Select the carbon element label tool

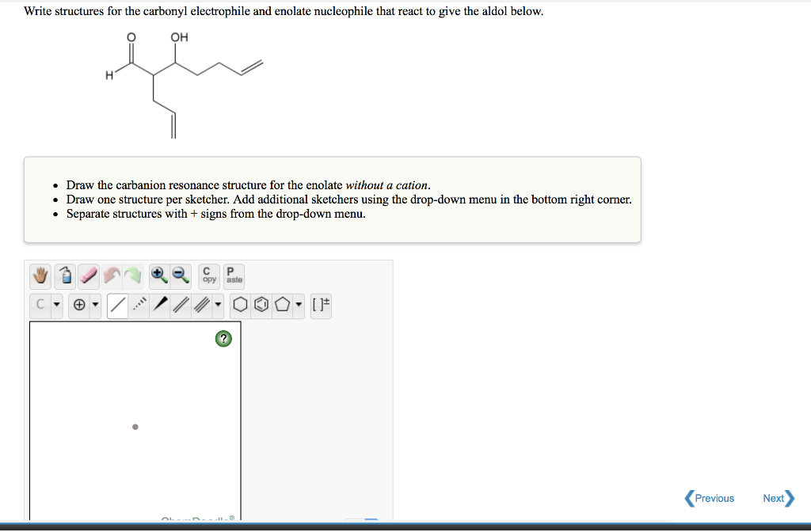click(40, 305)
